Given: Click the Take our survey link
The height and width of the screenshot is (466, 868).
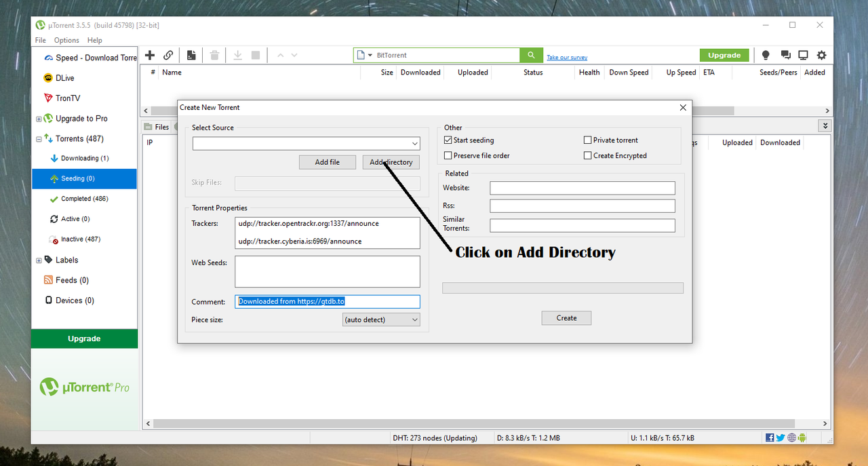Looking at the screenshot, I should pyautogui.click(x=567, y=58).
